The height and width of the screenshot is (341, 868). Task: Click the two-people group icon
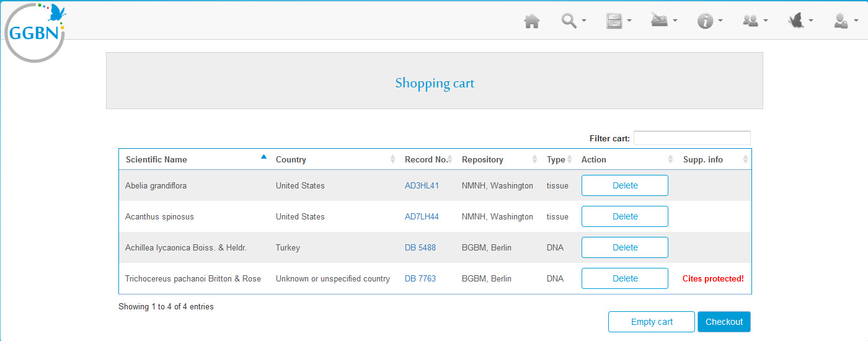pos(755,21)
